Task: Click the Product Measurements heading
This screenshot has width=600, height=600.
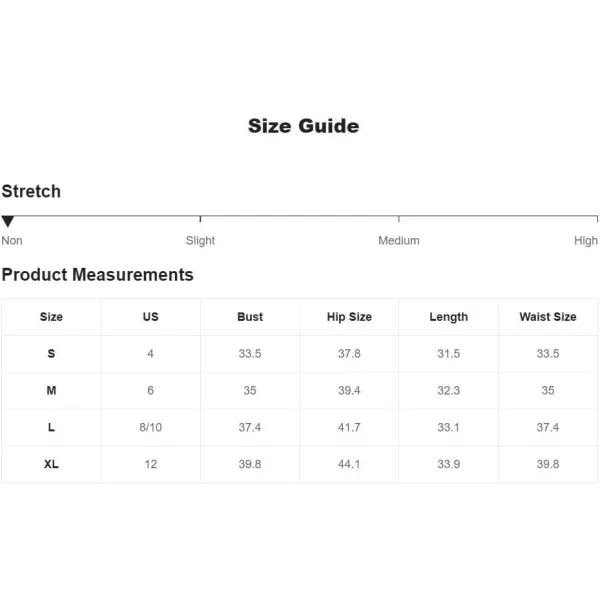Action: click(98, 275)
